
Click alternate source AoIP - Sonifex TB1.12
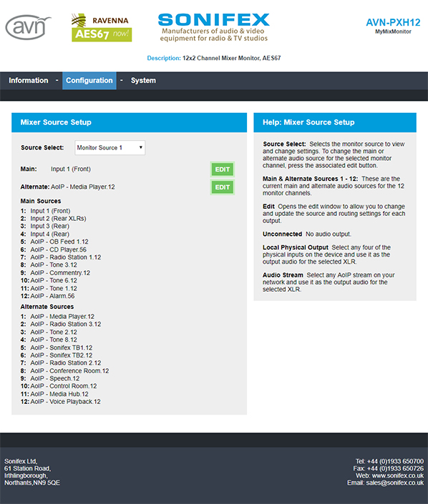click(x=61, y=347)
